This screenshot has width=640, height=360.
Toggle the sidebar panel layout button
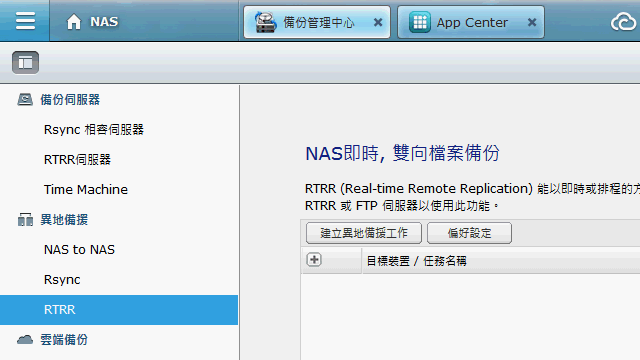[25, 62]
